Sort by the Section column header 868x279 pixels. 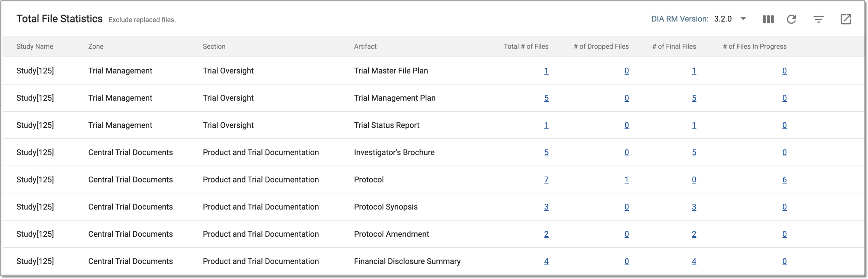(214, 46)
